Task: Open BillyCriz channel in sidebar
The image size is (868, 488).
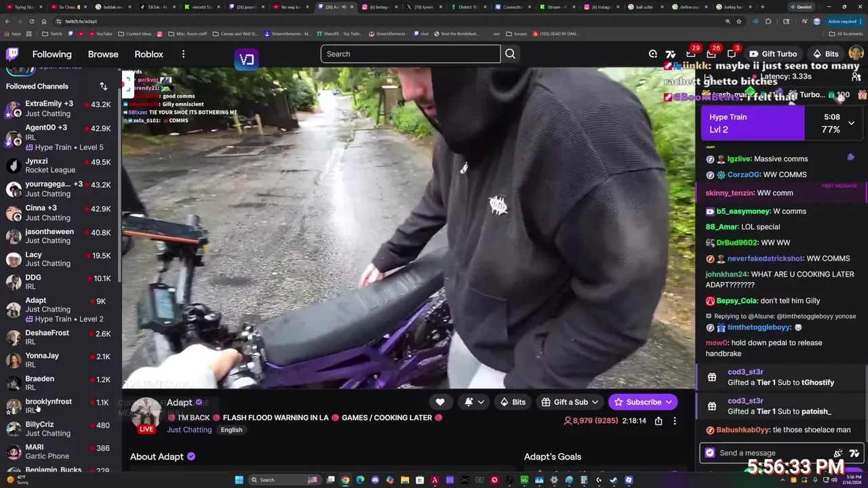Action: tap(60, 428)
